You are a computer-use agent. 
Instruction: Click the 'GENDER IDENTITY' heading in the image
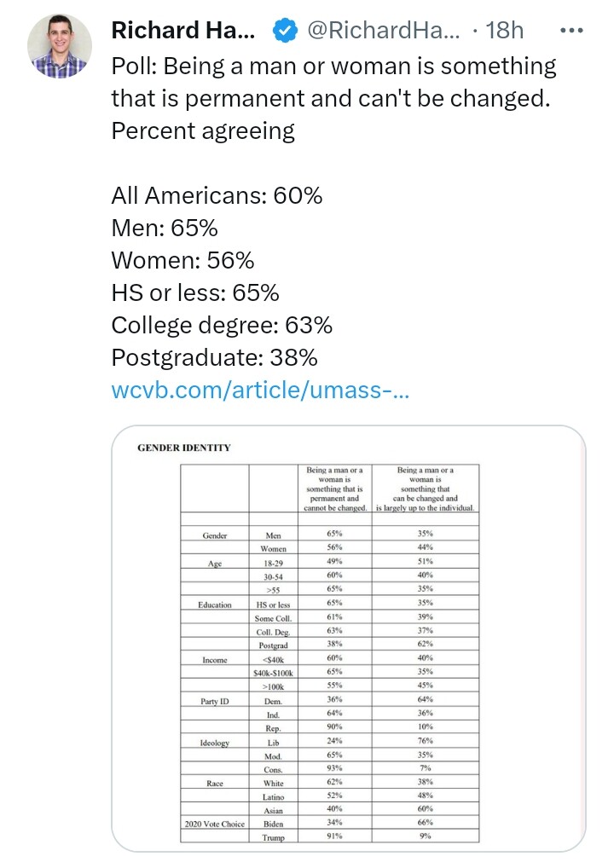click(184, 448)
